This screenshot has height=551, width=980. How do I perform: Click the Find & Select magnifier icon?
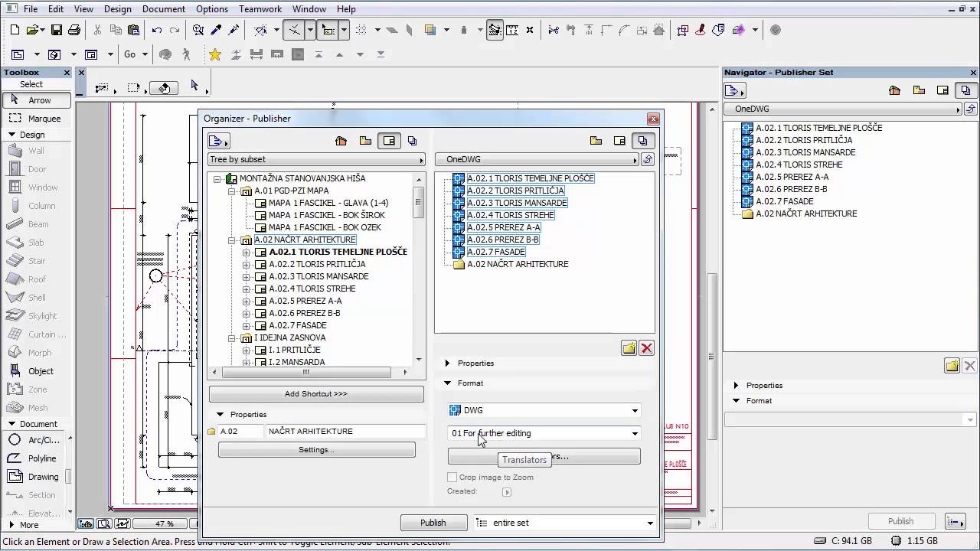198,30
